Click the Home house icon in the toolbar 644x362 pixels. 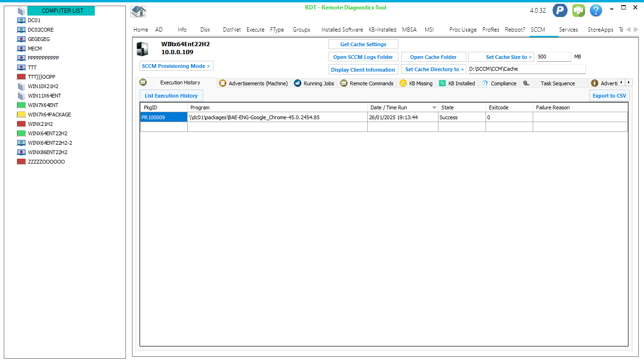[x=138, y=11]
